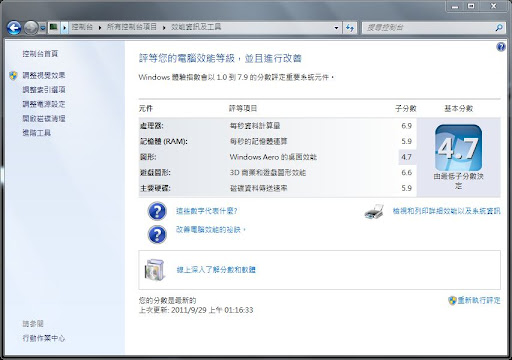Click the 記憶體 (RAM): component label

[164, 142]
